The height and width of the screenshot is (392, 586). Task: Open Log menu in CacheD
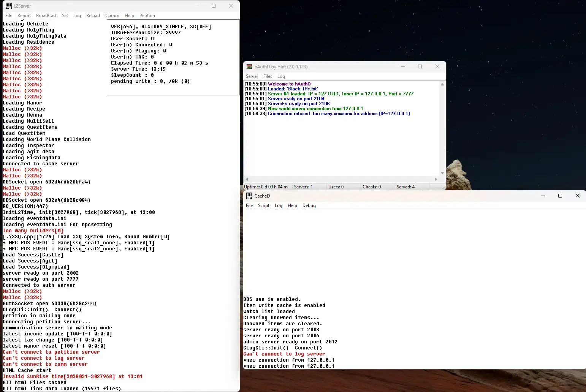coord(279,205)
